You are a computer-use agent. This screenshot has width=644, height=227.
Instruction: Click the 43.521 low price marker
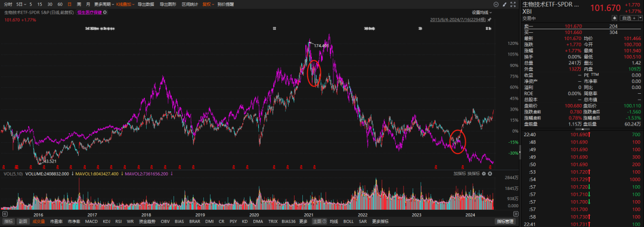(50, 161)
